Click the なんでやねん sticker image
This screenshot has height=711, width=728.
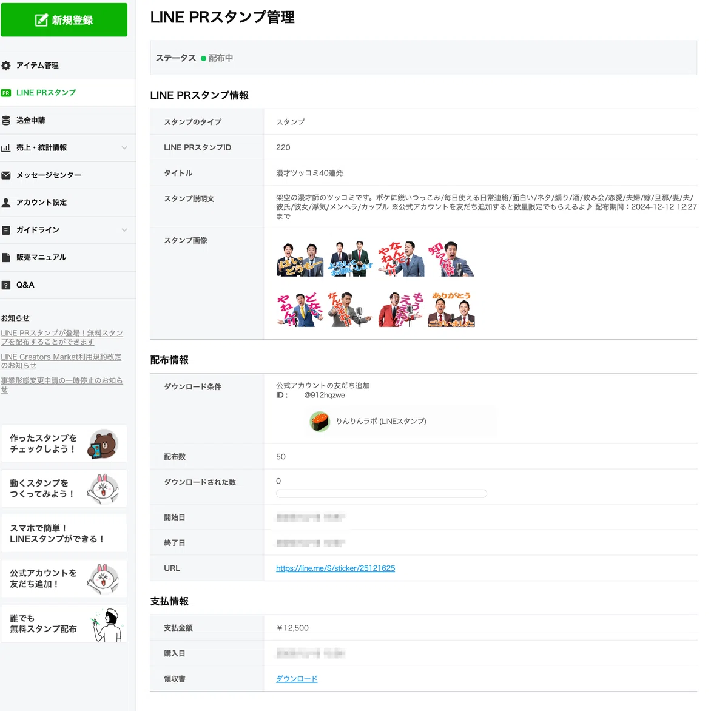pyautogui.click(x=401, y=259)
